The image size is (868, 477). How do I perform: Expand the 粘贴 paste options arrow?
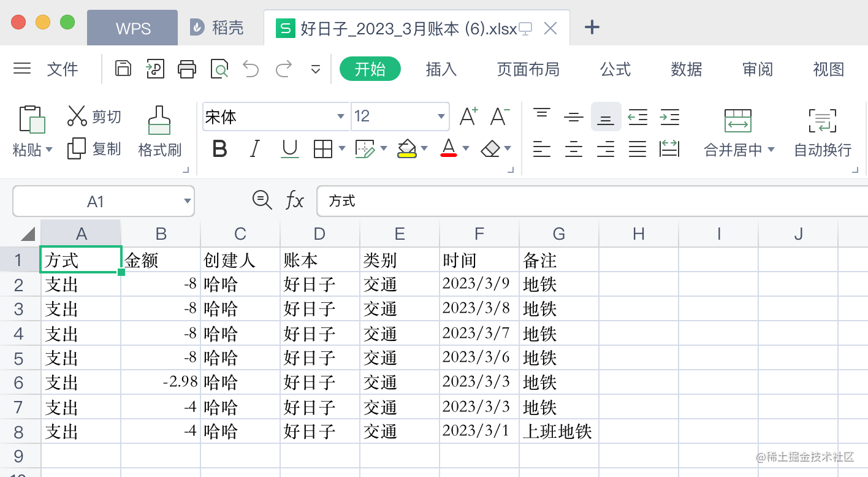(49, 150)
